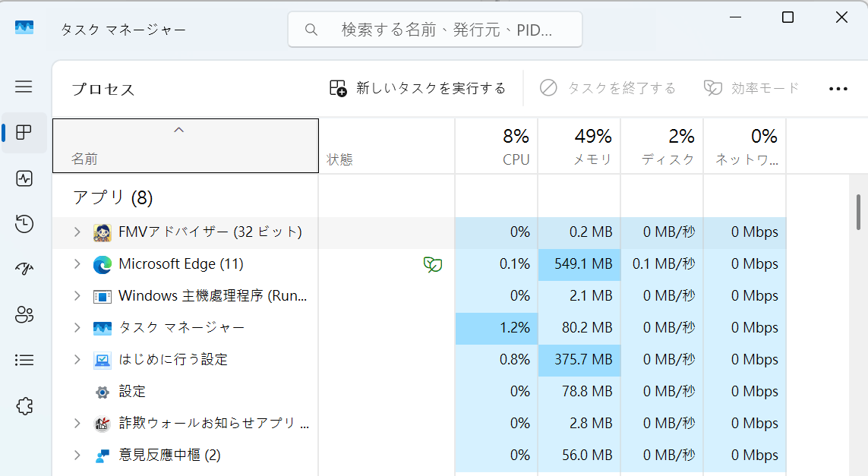The height and width of the screenshot is (476, 868).
Task: Sort by the CPU column header
Action: click(x=497, y=146)
